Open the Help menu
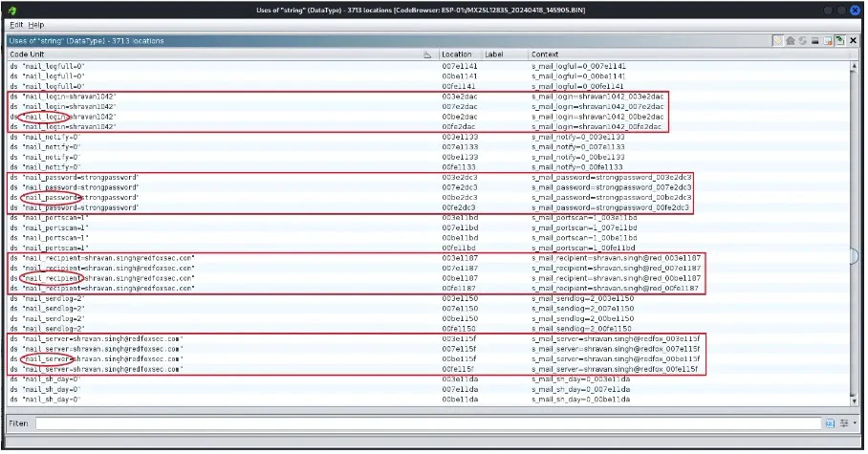This screenshot has width=868, height=454. click(35, 24)
